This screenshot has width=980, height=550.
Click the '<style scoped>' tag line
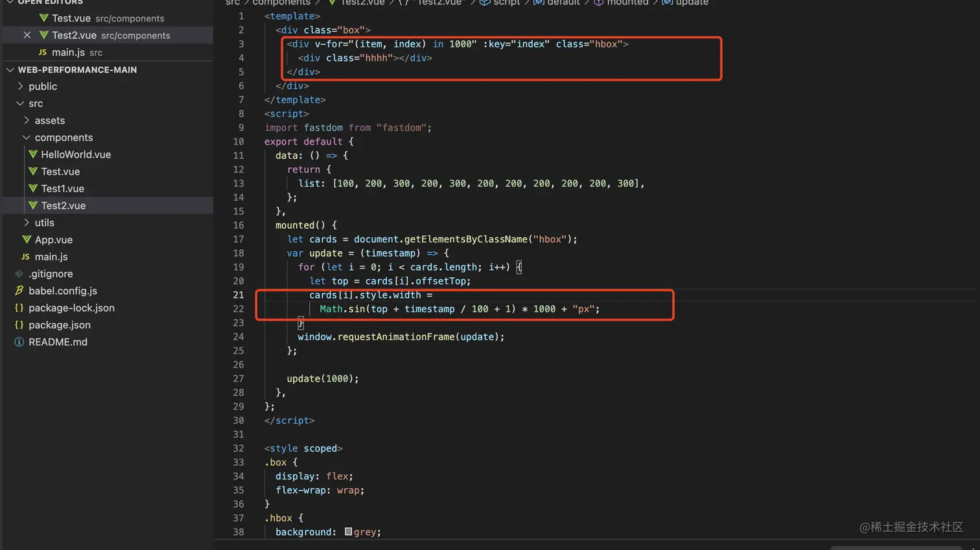(303, 448)
